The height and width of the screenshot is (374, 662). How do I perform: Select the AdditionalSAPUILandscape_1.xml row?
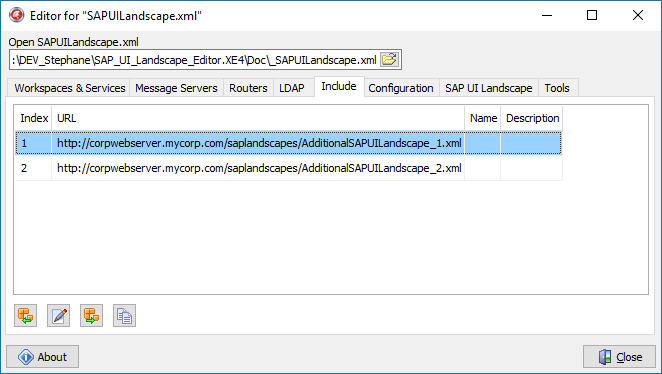pyautogui.click(x=289, y=143)
